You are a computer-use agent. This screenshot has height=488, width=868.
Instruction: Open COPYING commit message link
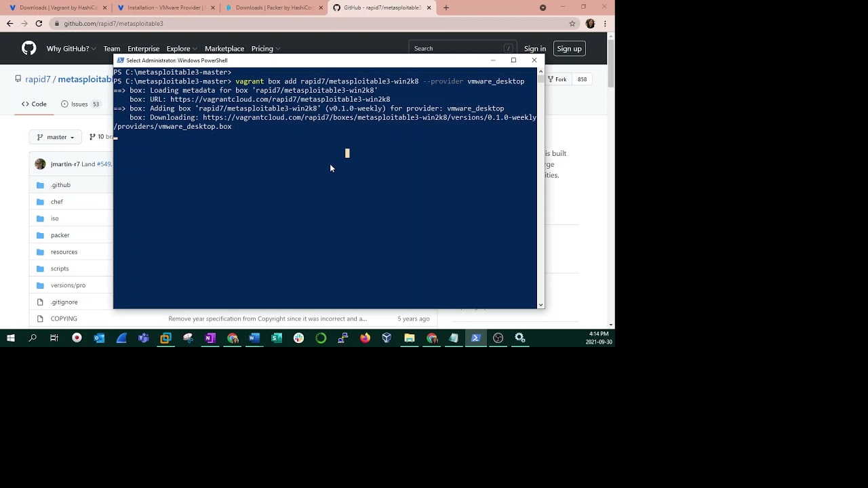(x=267, y=319)
